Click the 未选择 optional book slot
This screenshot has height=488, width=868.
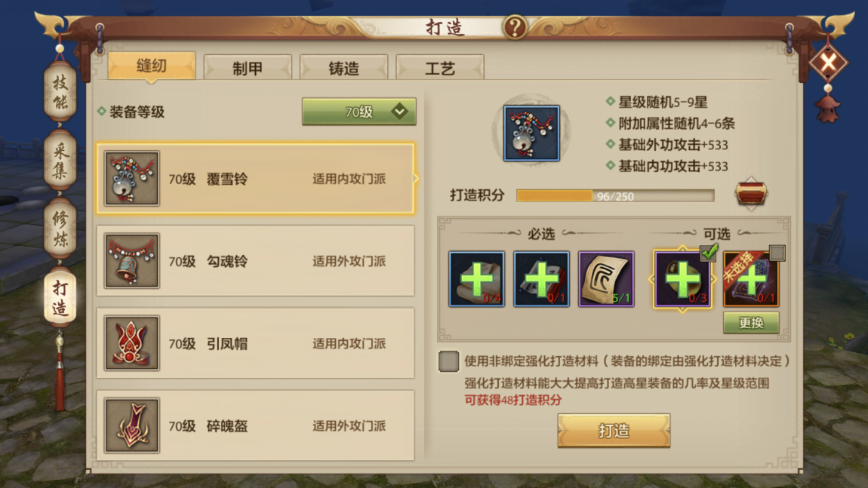(751, 279)
